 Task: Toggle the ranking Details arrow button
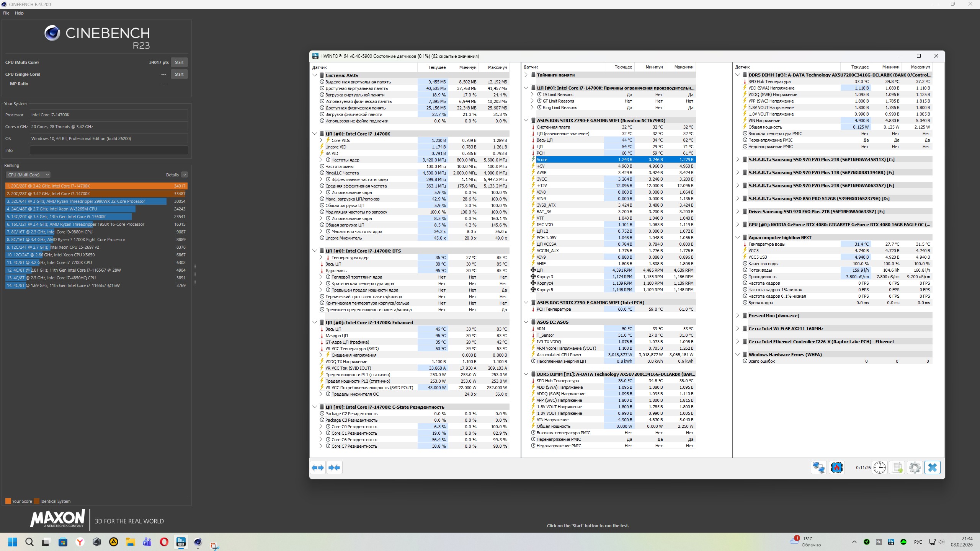click(185, 175)
